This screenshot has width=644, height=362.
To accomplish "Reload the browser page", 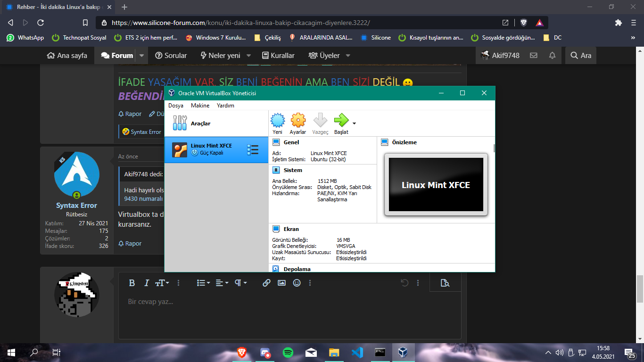I will pos(41,23).
